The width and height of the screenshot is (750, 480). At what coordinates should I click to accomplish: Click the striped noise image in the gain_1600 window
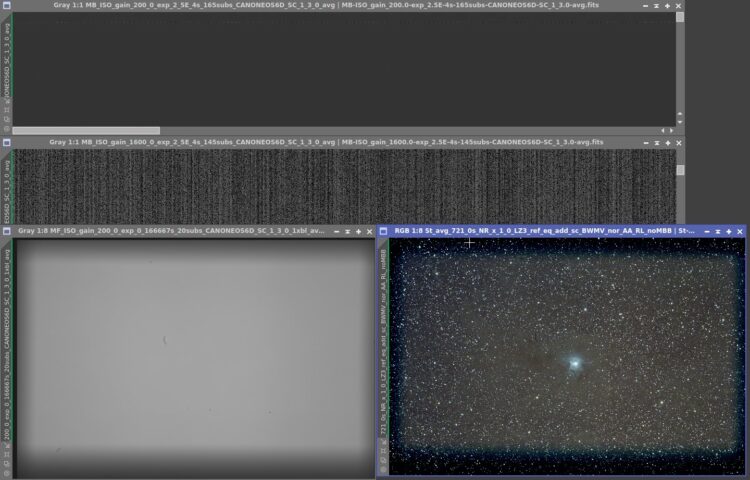point(343,186)
